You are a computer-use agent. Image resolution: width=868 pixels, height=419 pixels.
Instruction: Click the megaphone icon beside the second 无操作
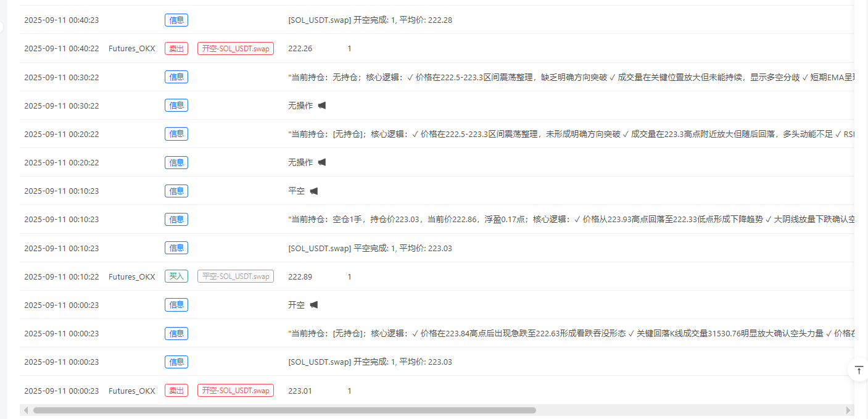coord(321,162)
